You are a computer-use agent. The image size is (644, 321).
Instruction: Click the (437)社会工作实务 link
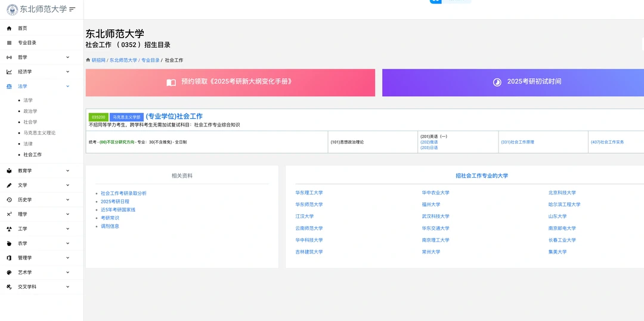click(607, 142)
